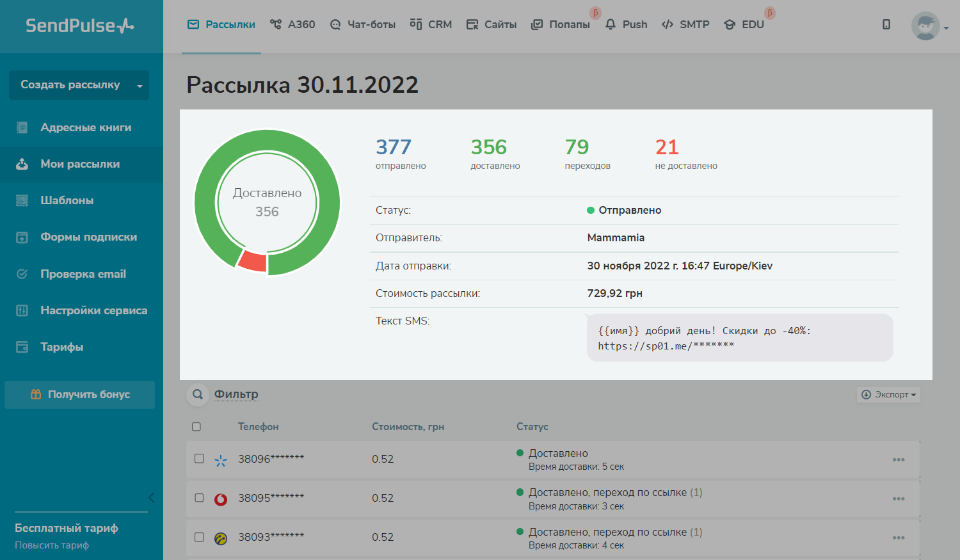Image resolution: width=960 pixels, height=560 pixels.
Task: Toggle the select-all checkbox in table header
Action: pos(196,427)
